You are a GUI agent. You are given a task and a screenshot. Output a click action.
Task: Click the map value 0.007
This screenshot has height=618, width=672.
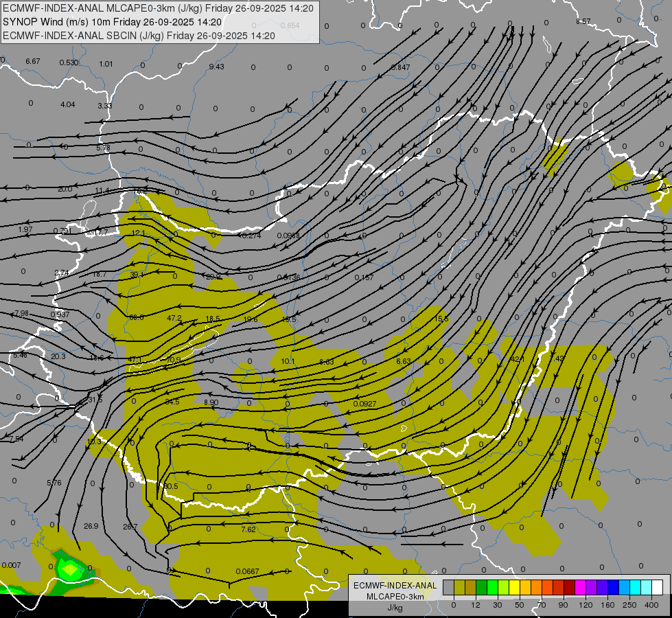[x=11, y=565]
